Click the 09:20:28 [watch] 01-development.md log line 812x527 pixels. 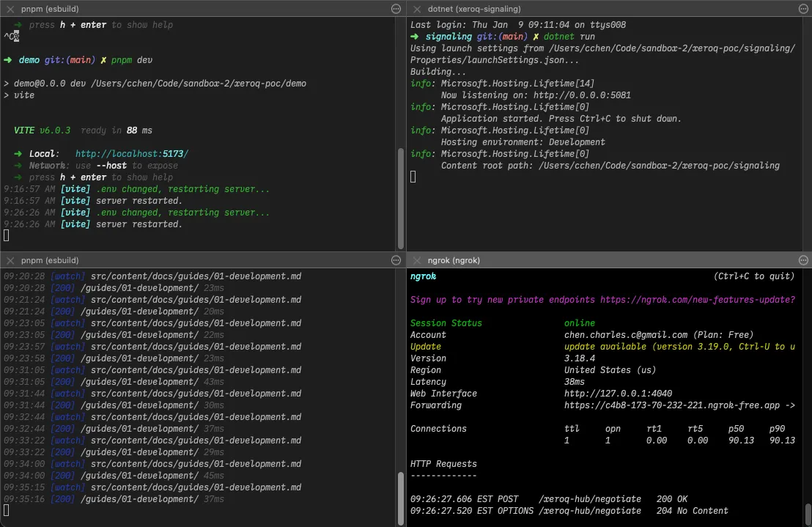[x=152, y=276]
